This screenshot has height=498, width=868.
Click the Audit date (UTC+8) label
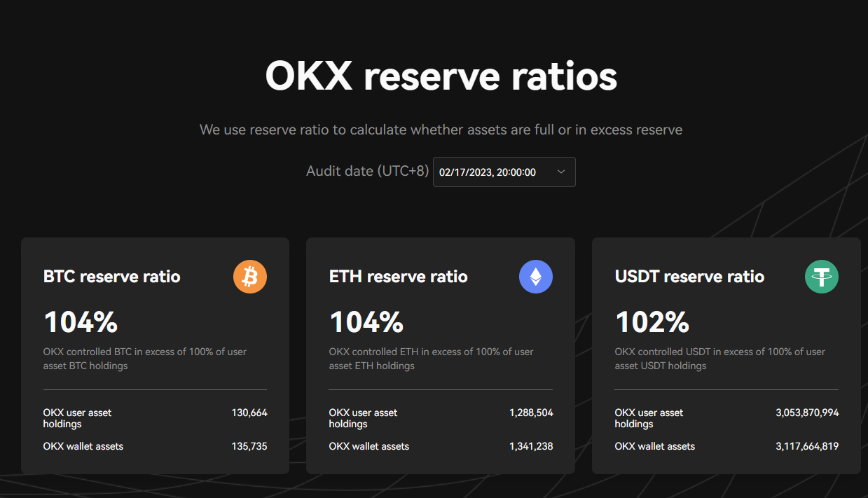coord(367,171)
